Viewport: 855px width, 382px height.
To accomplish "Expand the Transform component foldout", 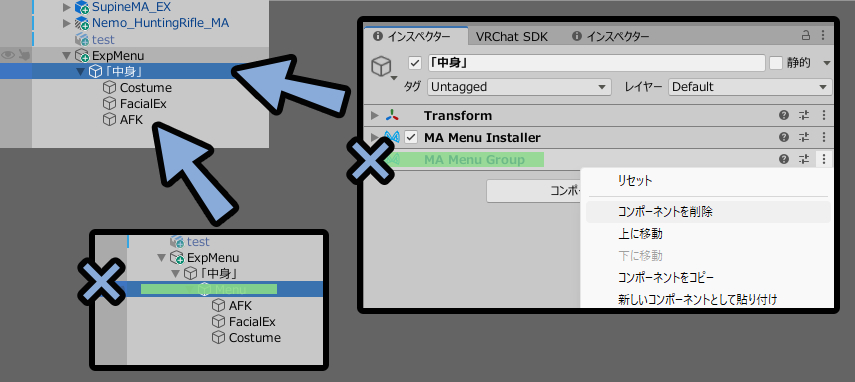I will tap(374, 116).
